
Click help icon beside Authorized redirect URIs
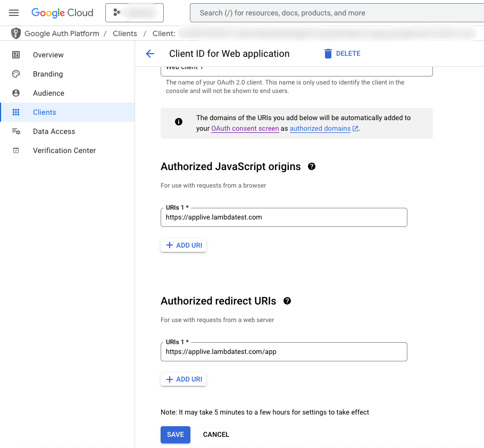[287, 301]
